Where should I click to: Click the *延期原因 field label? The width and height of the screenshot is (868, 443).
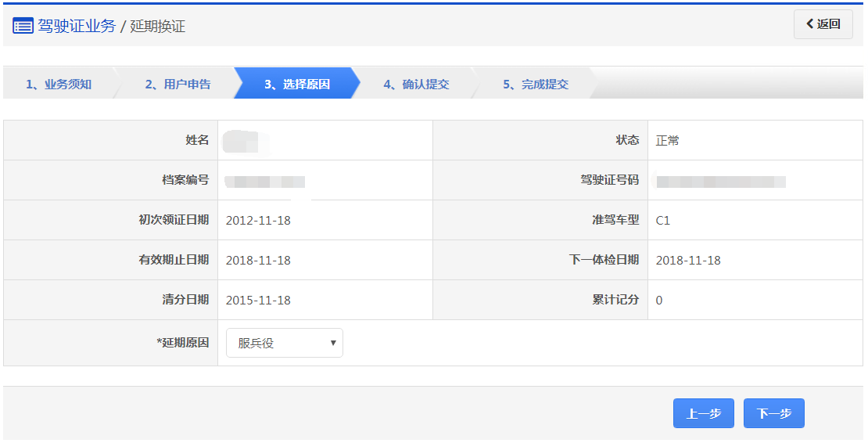(x=183, y=343)
